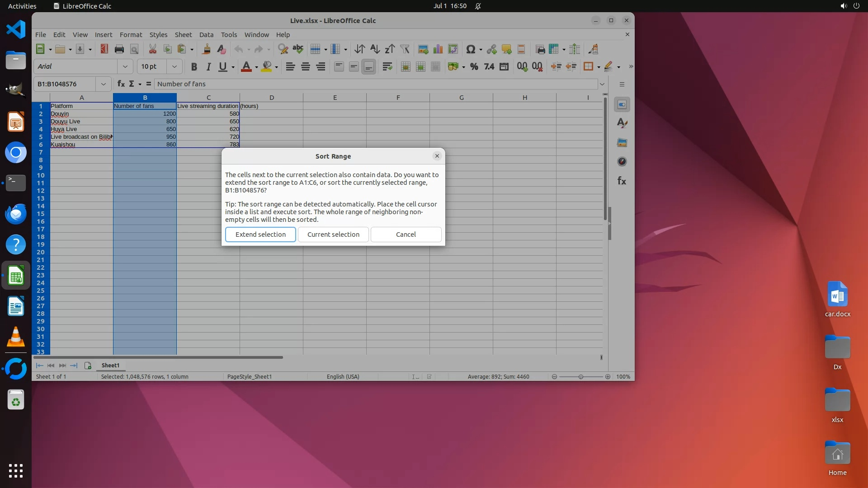868x488 pixels.
Task: Click the Function Wizard fx icon
Action: 121,84
